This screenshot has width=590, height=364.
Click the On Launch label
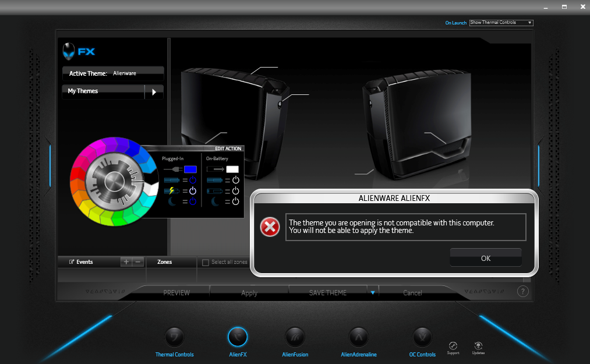click(x=455, y=23)
